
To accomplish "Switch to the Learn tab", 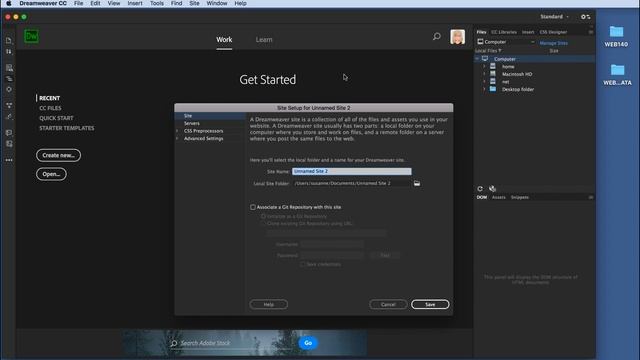I will point(264,40).
